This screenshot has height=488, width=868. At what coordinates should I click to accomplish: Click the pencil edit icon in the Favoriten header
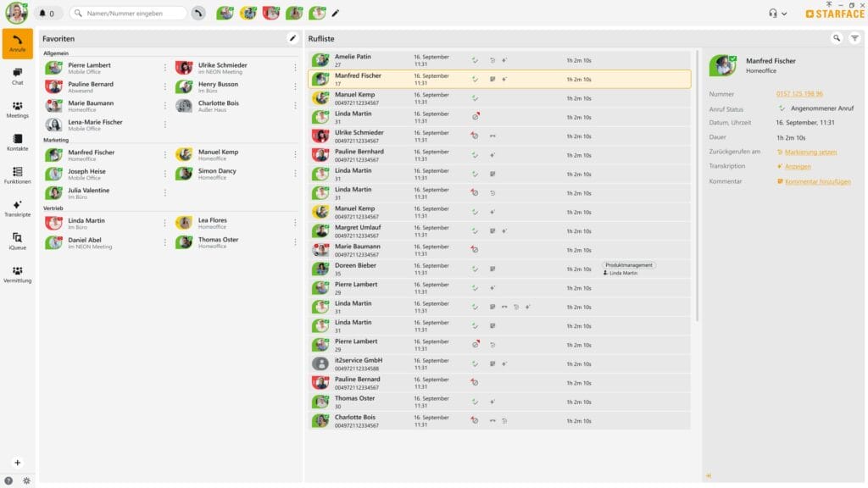(x=292, y=38)
